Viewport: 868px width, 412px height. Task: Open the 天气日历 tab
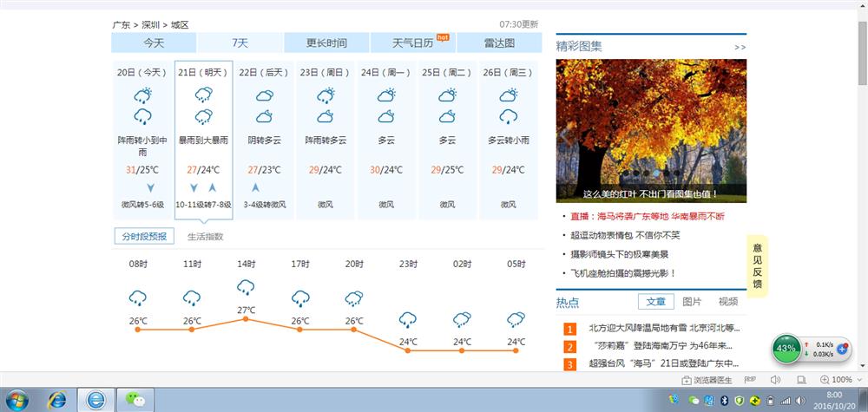(412, 43)
